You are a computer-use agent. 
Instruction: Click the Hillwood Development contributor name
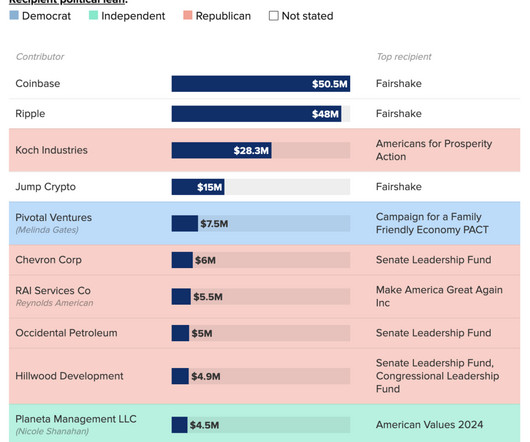[69, 376]
